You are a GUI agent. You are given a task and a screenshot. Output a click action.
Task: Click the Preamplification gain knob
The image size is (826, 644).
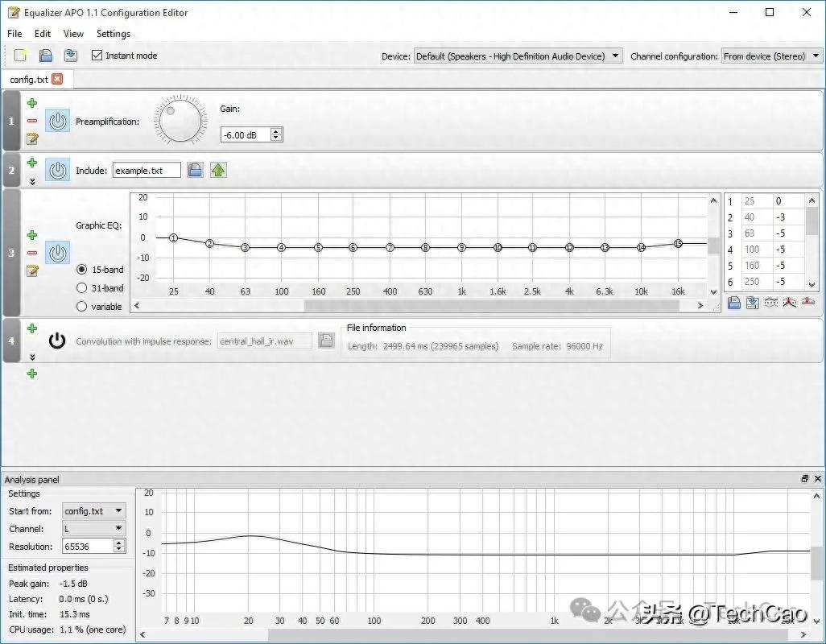point(180,121)
